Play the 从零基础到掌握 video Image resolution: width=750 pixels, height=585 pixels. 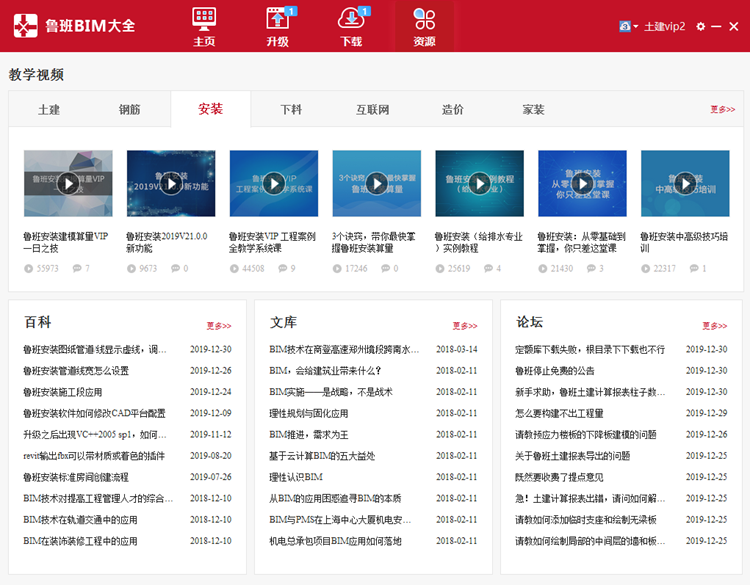tap(583, 184)
